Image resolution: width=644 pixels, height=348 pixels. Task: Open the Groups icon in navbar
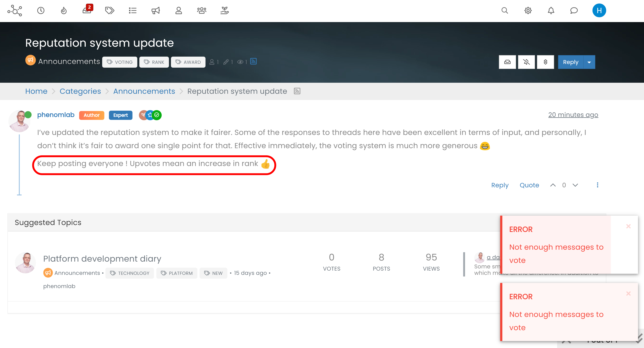pos(201,10)
